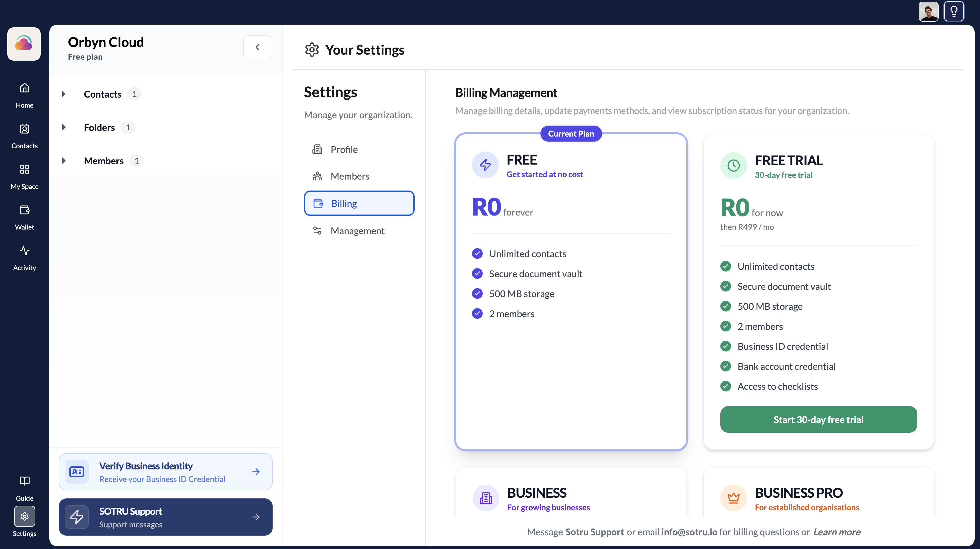Open SOTRU Support messages

pyautogui.click(x=165, y=517)
